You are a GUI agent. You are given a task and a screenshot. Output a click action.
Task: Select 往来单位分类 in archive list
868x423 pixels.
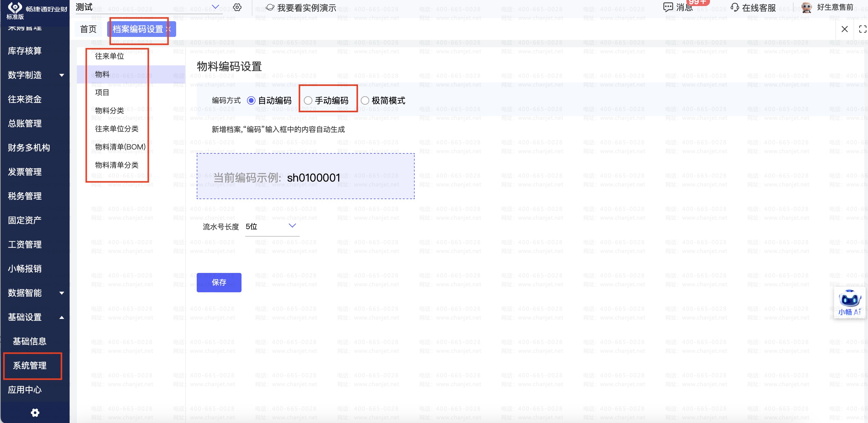click(x=117, y=129)
